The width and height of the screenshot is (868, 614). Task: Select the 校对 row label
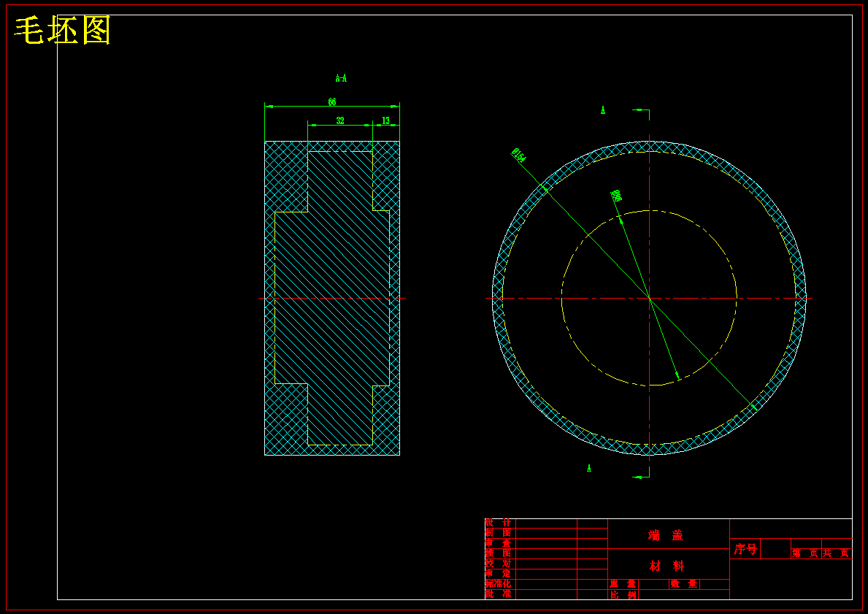pos(498,563)
